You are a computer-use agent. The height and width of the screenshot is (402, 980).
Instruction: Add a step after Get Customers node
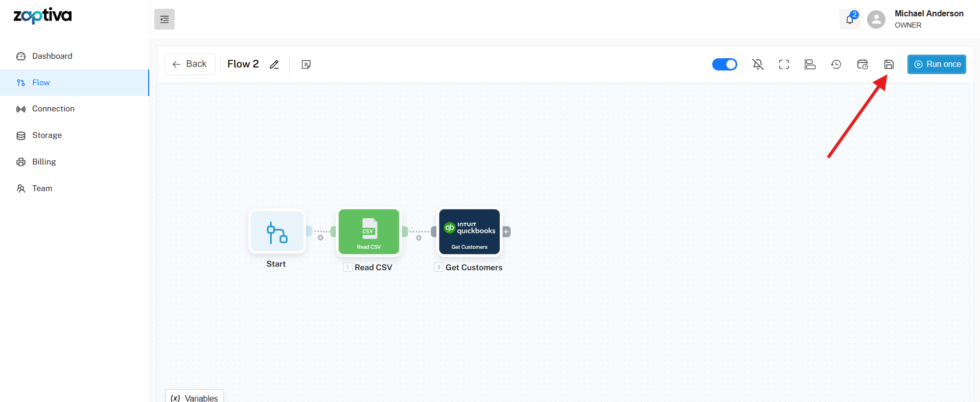(x=506, y=232)
